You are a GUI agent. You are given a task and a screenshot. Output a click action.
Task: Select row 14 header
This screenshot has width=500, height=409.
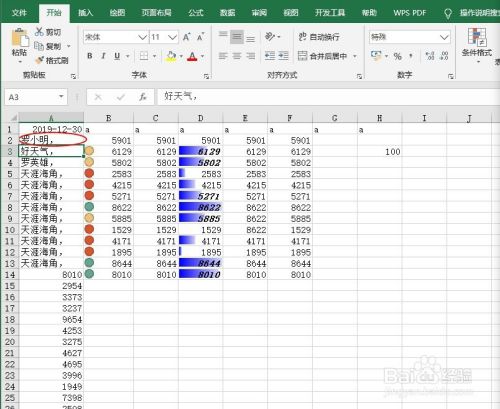tap(10, 275)
